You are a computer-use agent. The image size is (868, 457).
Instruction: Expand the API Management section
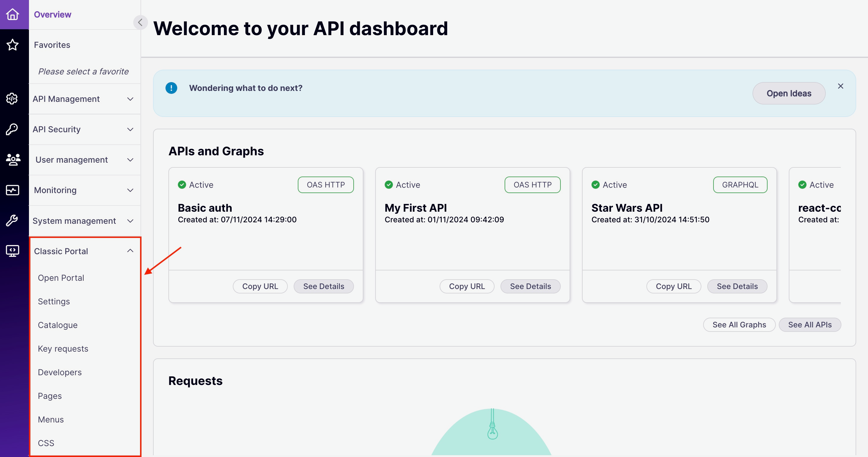click(x=130, y=99)
